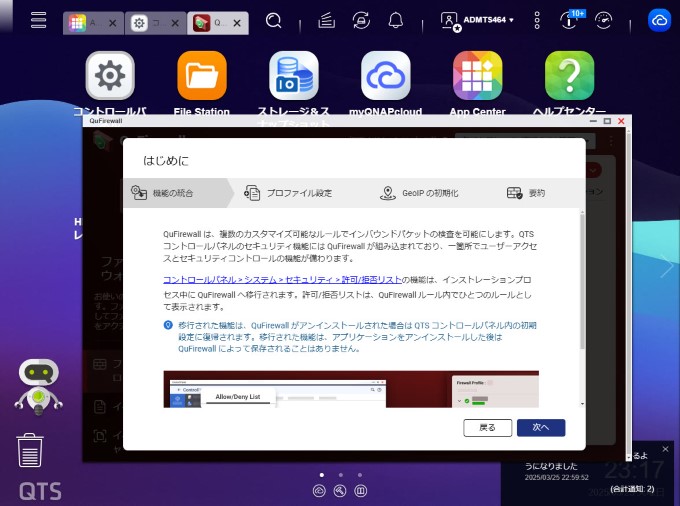Go to first desktop page dot
The height and width of the screenshot is (506, 680).
click(322, 475)
